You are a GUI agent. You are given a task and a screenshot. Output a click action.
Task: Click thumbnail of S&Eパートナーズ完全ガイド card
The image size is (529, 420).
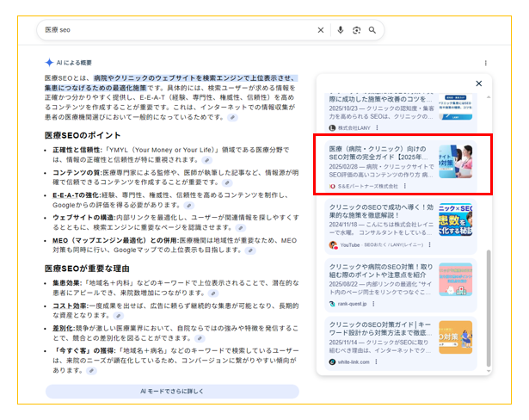click(455, 162)
